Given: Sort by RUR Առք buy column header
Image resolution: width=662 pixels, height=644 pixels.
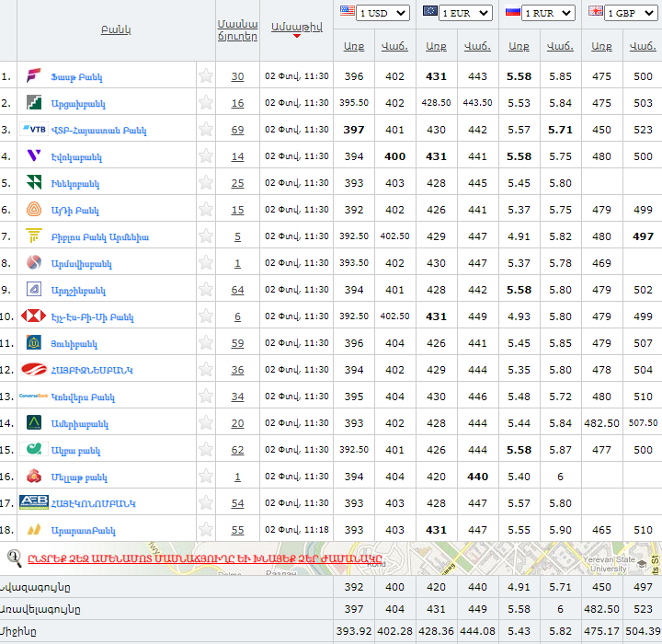Looking at the screenshot, I should point(519,46).
